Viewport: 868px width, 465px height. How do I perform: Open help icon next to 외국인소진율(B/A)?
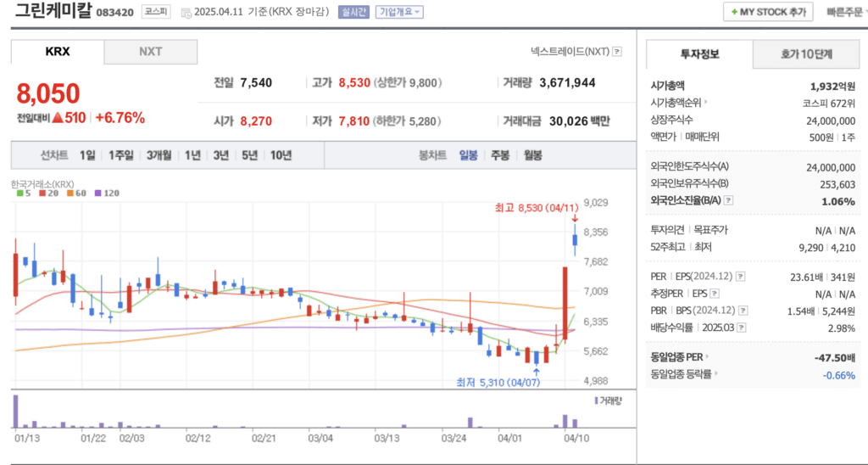[728, 200]
